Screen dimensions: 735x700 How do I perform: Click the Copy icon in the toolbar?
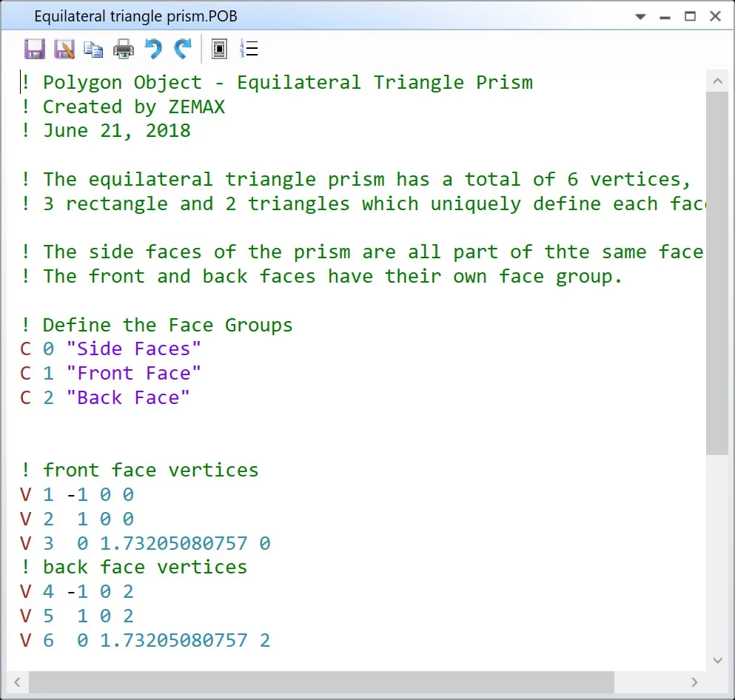[x=93, y=50]
